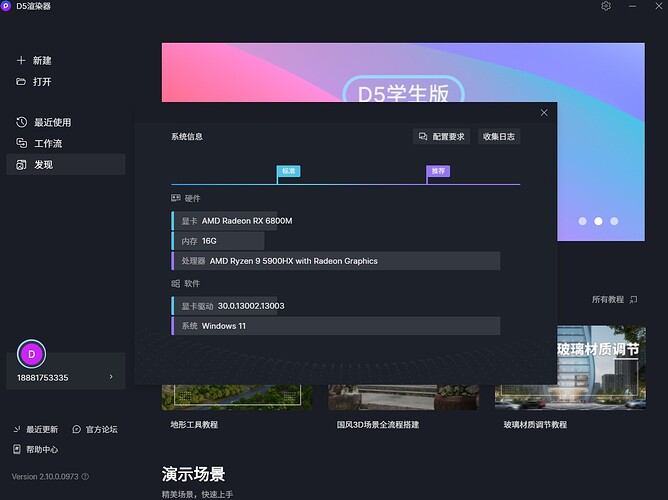The width and height of the screenshot is (668, 500).
Task: Open 最近更新 link
Action: click(x=42, y=429)
